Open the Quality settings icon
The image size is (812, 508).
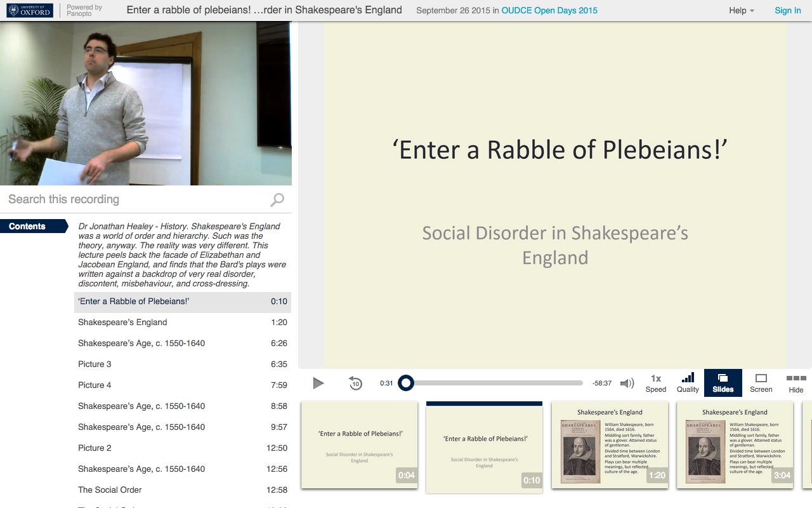[x=688, y=383]
